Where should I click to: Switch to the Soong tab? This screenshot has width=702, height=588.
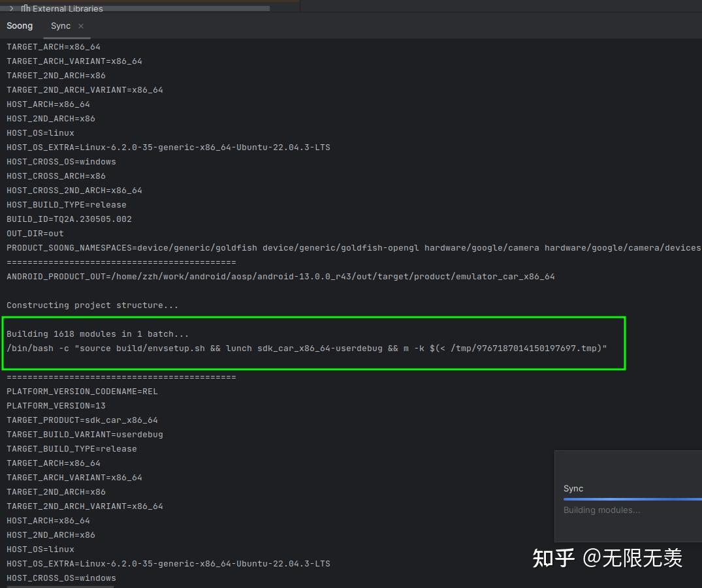pyautogui.click(x=19, y=25)
